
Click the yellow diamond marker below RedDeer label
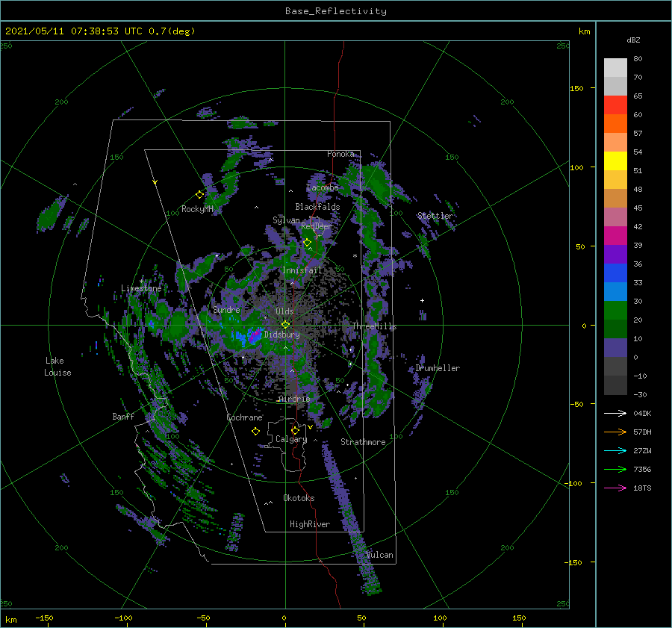point(307,243)
